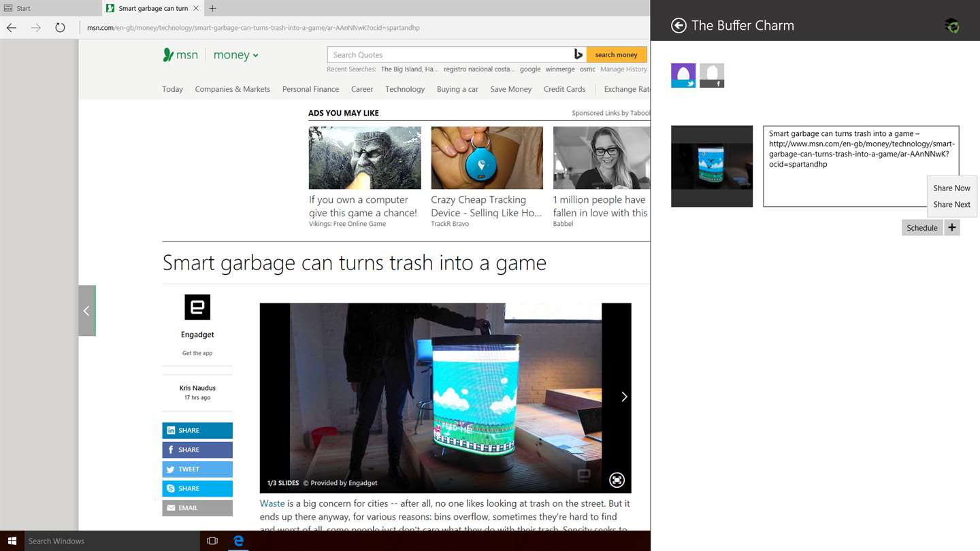Close the Smart garbage can tab
The image size is (980, 551).
197,8
